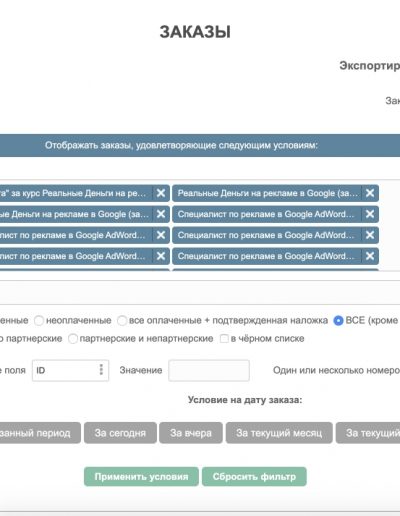The width and height of the screenshot is (400, 516).
Task: Remove first-row left tag "за курс Реальные Деньги"
Action: (161, 193)
